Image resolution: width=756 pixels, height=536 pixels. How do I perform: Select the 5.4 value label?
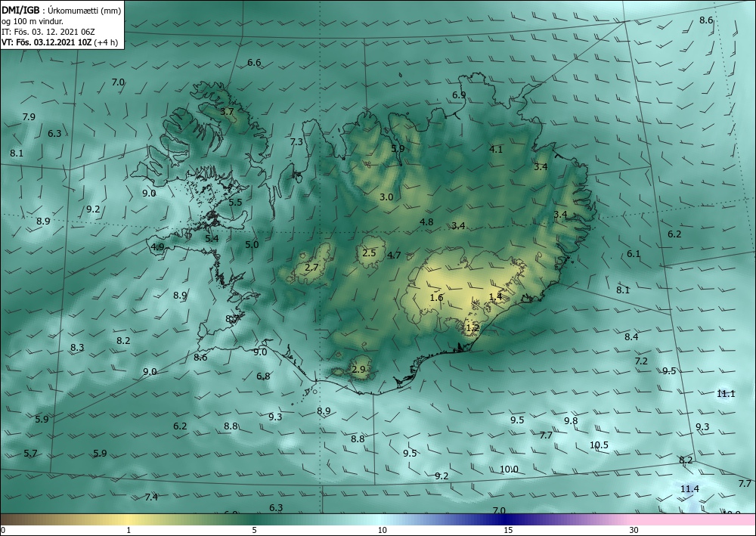click(212, 239)
